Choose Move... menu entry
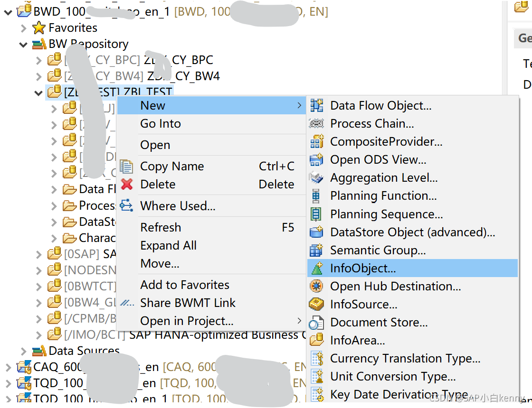 point(211,263)
